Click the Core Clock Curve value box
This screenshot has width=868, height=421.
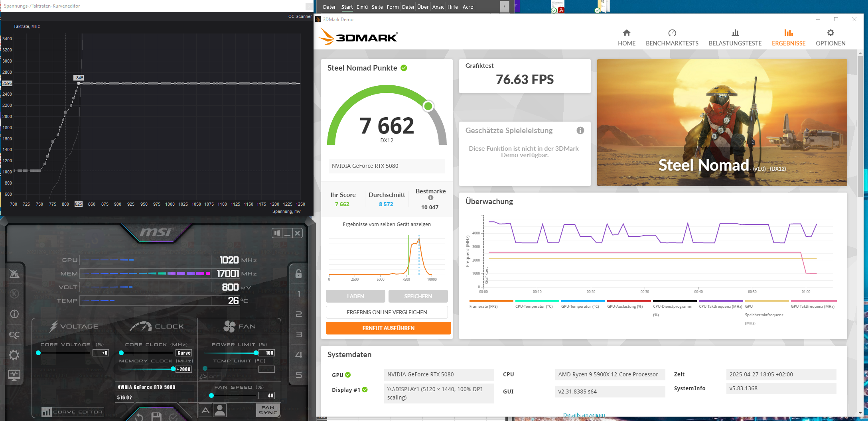tap(184, 353)
